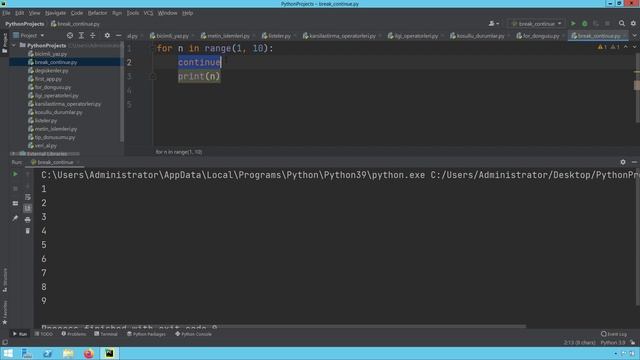Viewport: 640px width, 360px height.
Task: Open File Explorer from the taskbar
Action: click(68, 353)
